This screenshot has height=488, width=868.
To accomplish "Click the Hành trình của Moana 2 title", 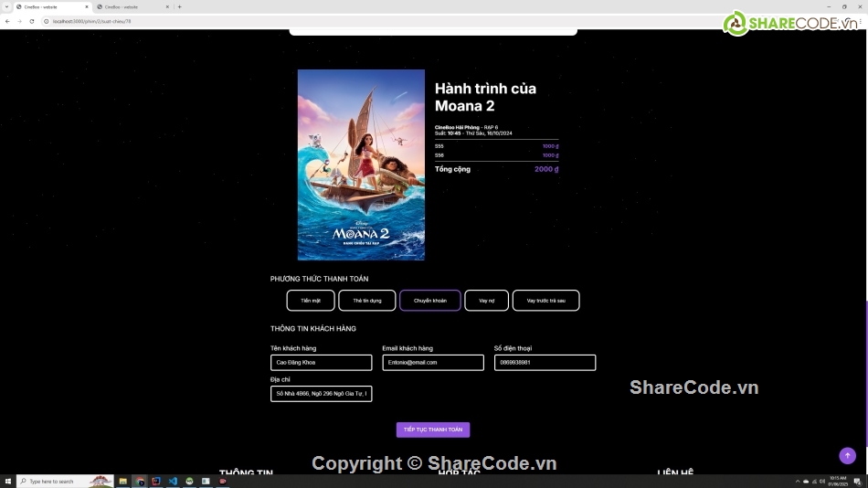I will click(x=485, y=97).
